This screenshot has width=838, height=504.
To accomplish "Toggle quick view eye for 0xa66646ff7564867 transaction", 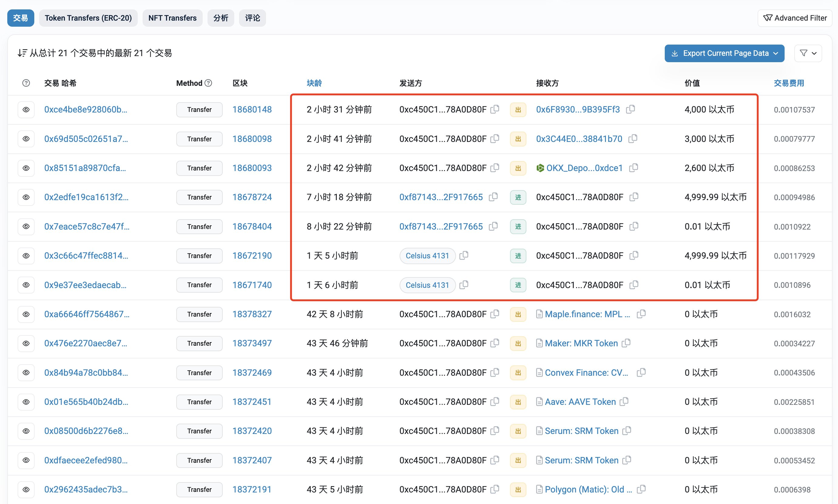I will pos(26,314).
